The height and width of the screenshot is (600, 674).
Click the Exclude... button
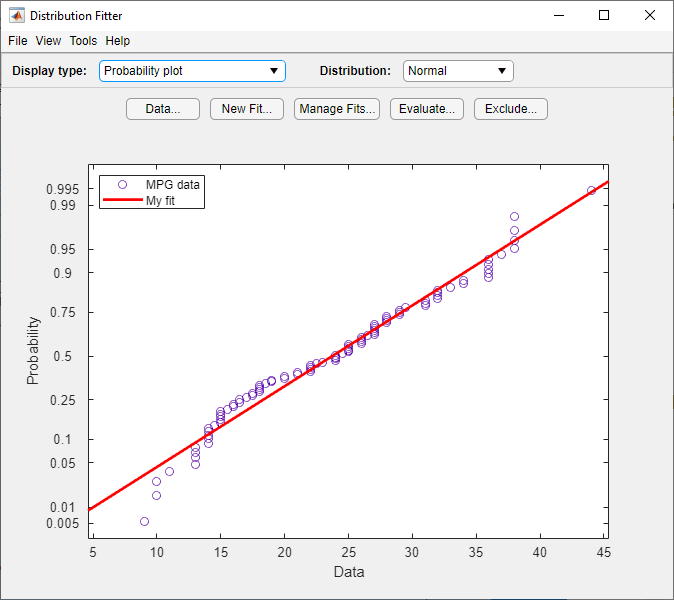(511, 109)
